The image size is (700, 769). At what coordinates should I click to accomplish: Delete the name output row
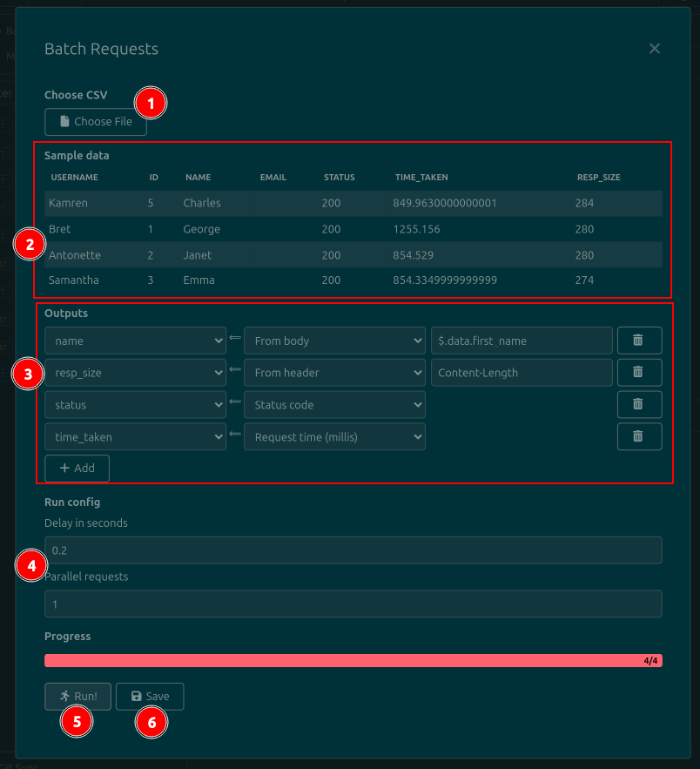(639, 341)
